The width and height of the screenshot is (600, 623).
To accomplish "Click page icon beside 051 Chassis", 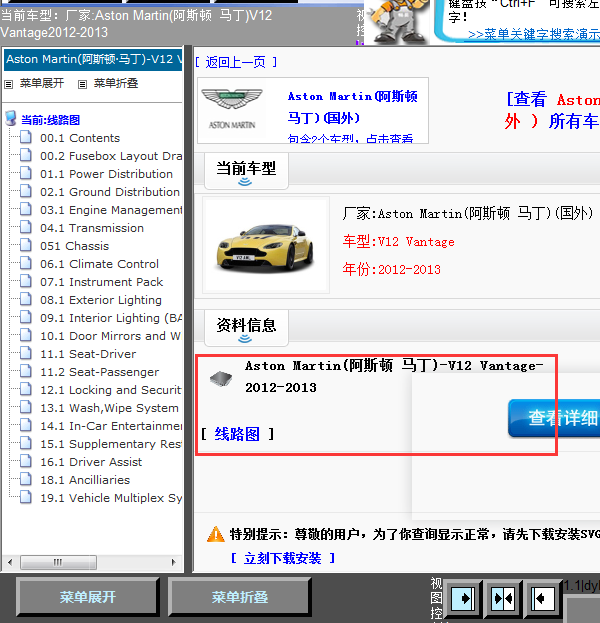I will 26,245.
